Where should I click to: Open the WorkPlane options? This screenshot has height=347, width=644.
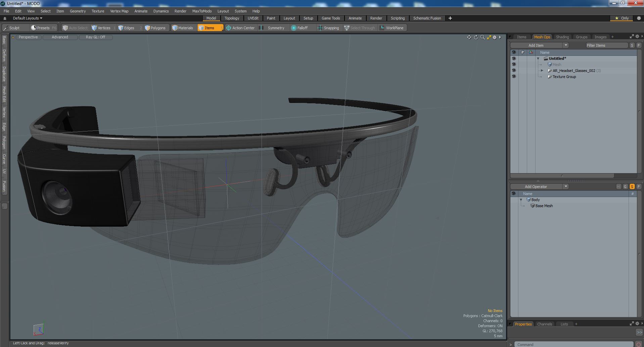pos(392,28)
